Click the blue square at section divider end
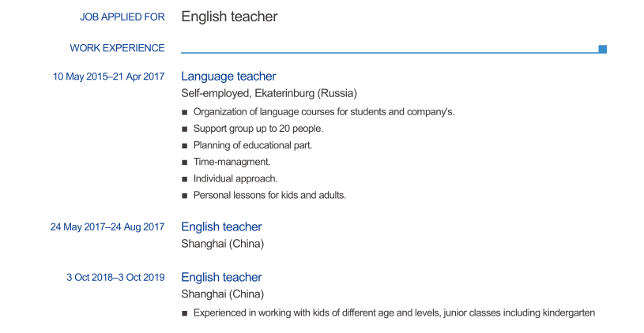Viewport: 644px width, 333px height. [603, 49]
